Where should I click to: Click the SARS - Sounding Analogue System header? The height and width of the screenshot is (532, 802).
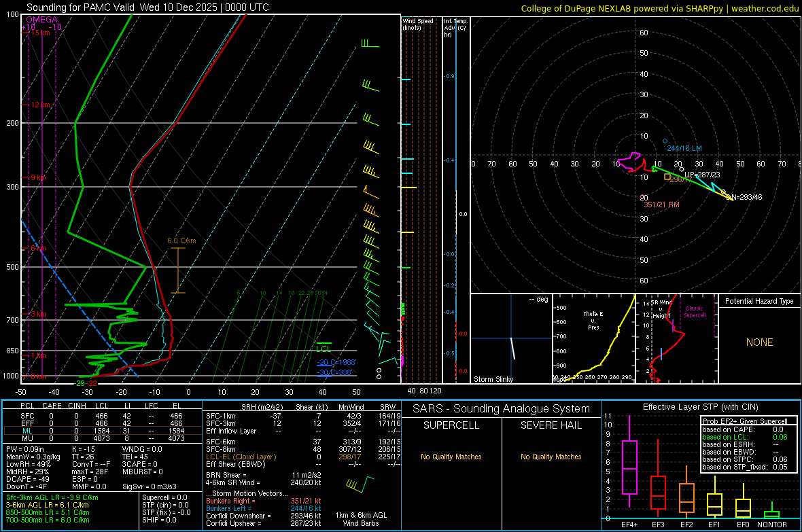[x=502, y=409]
